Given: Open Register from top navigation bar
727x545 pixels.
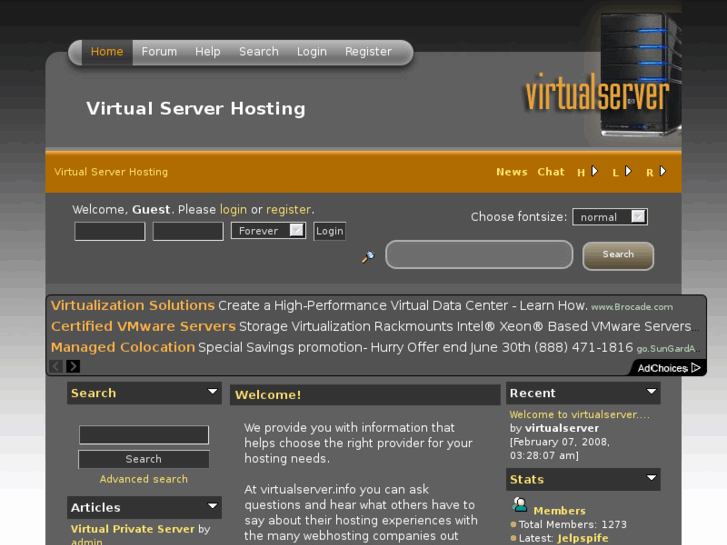Looking at the screenshot, I should click(368, 52).
